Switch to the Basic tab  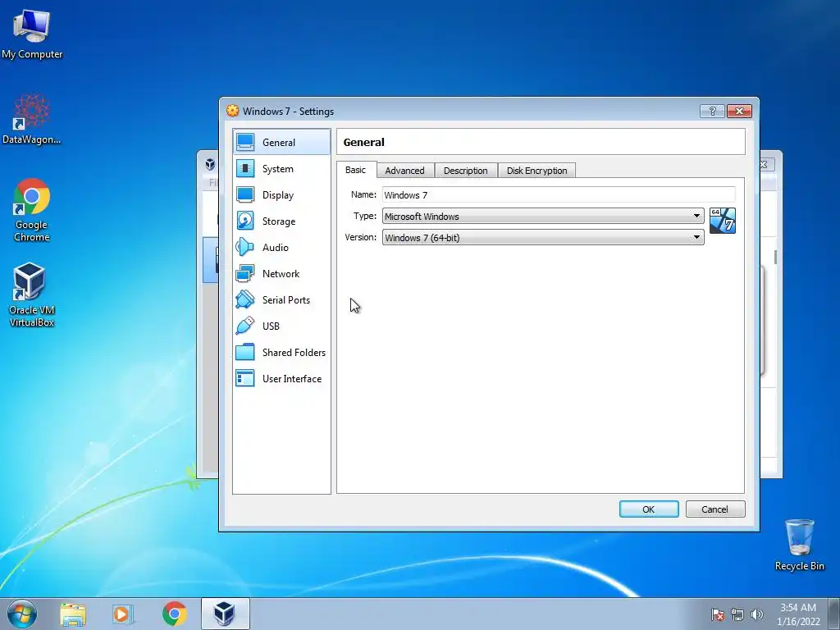[356, 170]
